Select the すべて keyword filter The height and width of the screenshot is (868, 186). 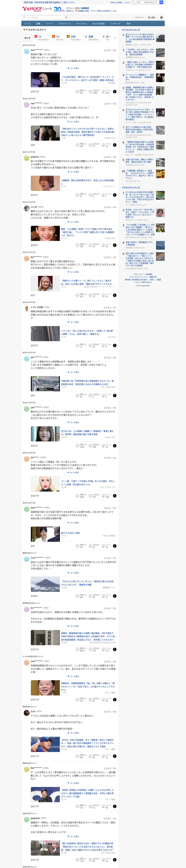click(x=28, y=38)
